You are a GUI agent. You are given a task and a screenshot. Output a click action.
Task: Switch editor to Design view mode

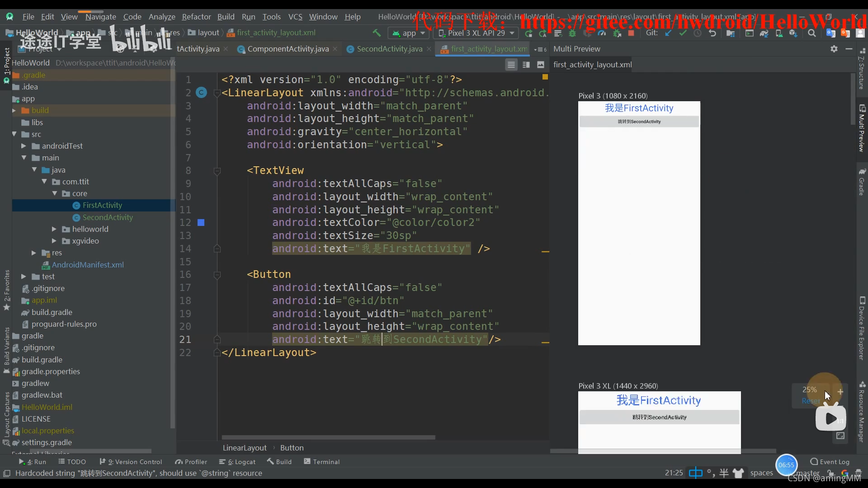pyautogui.click(x=541, y=65)
